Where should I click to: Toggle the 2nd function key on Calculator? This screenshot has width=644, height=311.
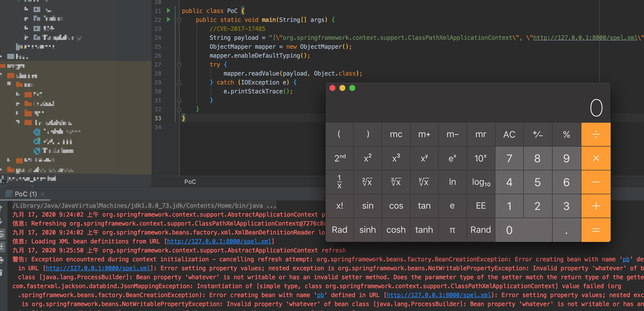coord(339,158)
